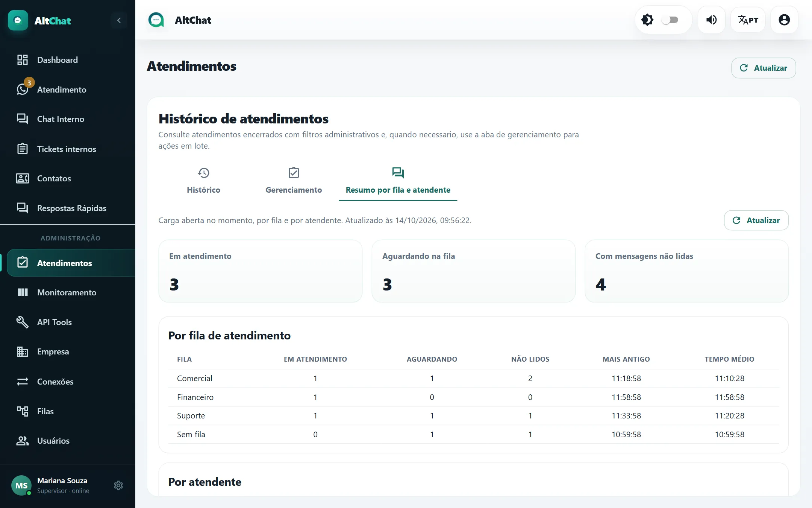The height and width of the screenshot is (508, 812).
Task: Toggle the dark mode switch
Action: pyautogui.click(x=670, y=20)
